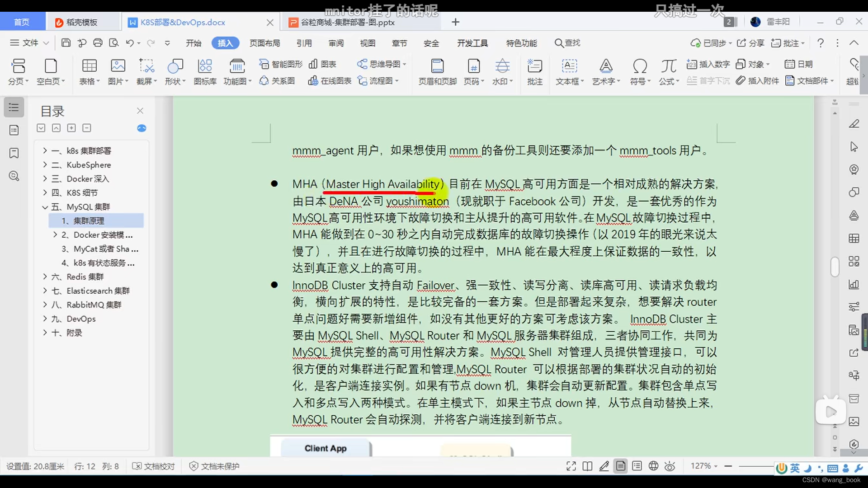Open the Review (审阅) ribbon tab
The height and width of the screenshot is (488, 868).
click(x=336, y=43)
